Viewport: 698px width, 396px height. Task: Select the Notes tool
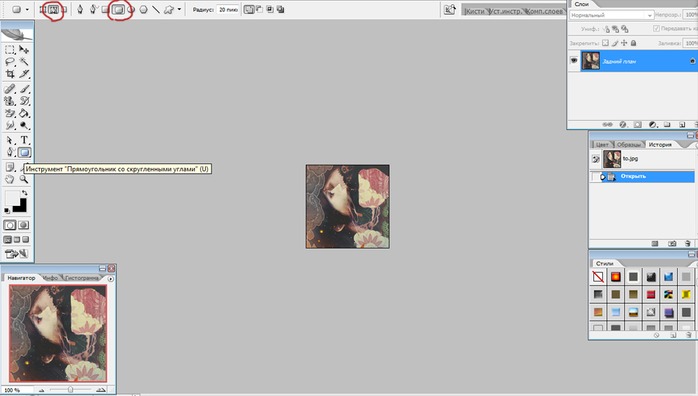coord(10,167)
